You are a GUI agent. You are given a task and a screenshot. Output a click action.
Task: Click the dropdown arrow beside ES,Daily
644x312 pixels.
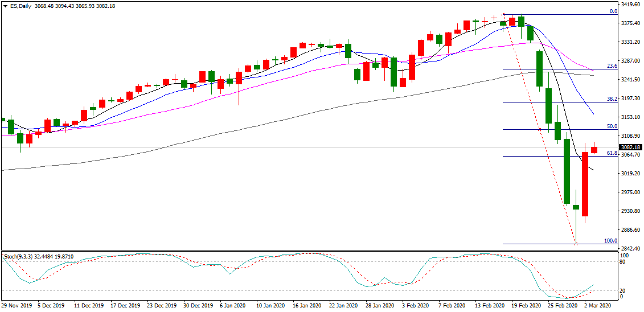coord(5,6)
